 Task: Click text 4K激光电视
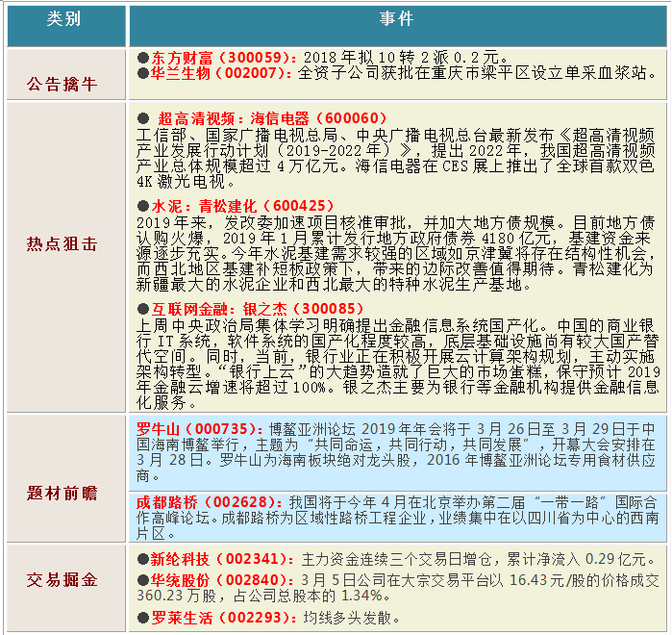(181, 182)
